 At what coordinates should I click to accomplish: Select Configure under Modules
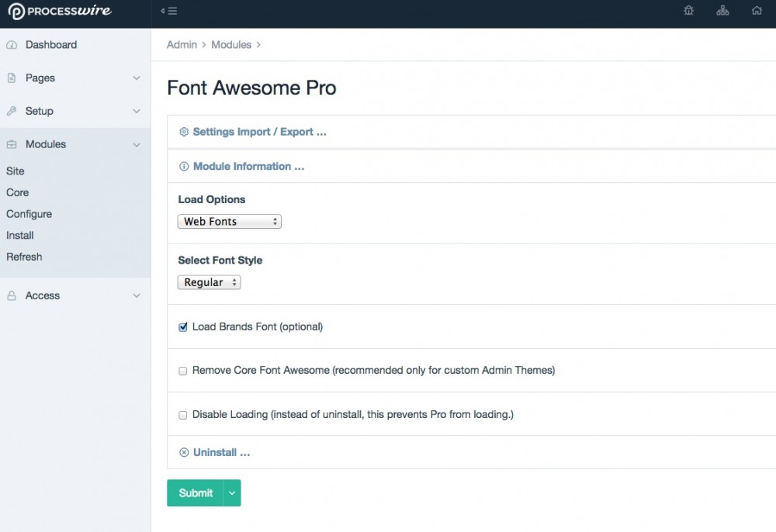(x=29, y=214)
